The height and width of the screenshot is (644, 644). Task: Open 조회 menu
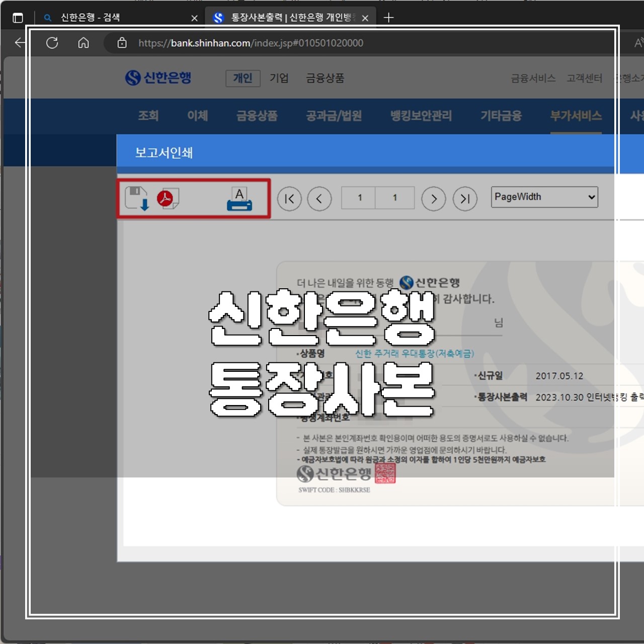pyautogui.click(x=148, y=116)
